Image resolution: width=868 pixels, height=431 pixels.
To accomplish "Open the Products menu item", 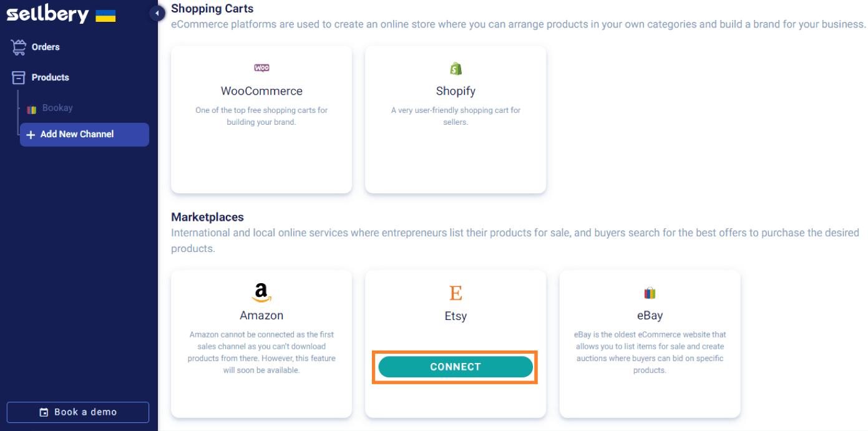I will pos(50,77).
